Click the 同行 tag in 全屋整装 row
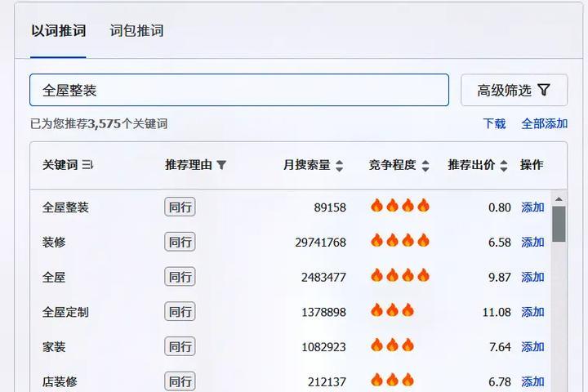Screen dimensions: 588x392 (x=180, y=207)
